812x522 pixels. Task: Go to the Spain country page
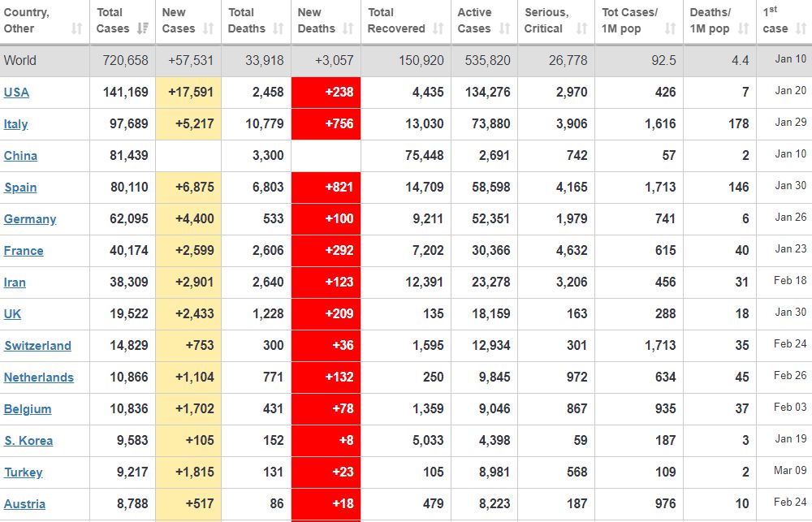click(20, 188)
